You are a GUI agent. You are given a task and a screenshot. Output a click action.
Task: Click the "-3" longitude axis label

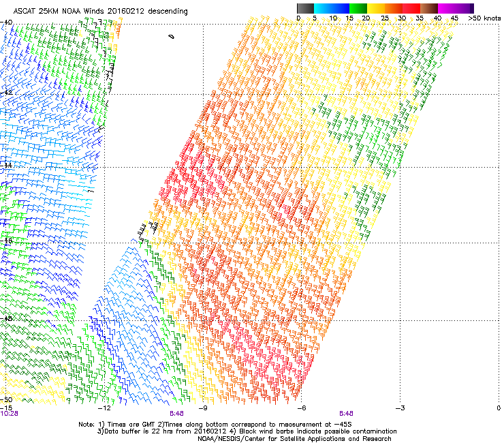[x=400, y=408]
